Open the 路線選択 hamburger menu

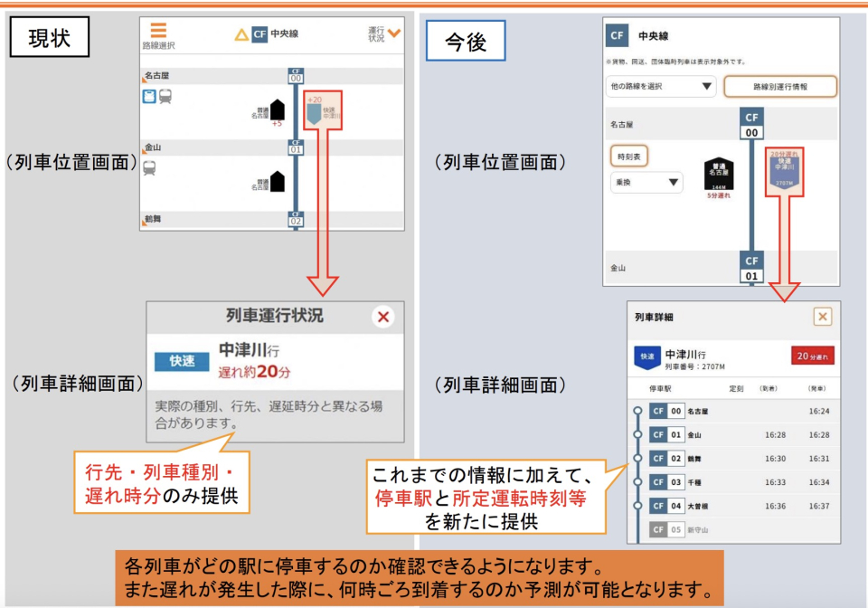pos(158,31)
